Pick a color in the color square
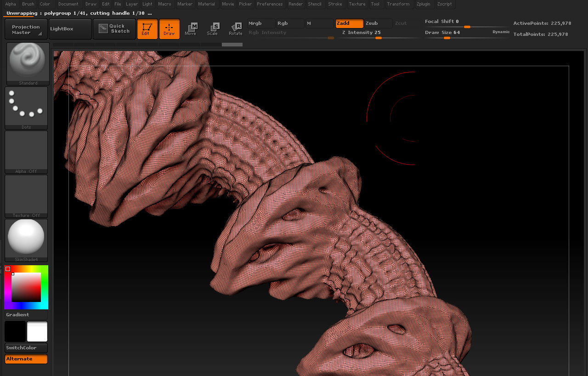Image resolution: width=588 pixels, height=376 pixels. tap(26, 287)
